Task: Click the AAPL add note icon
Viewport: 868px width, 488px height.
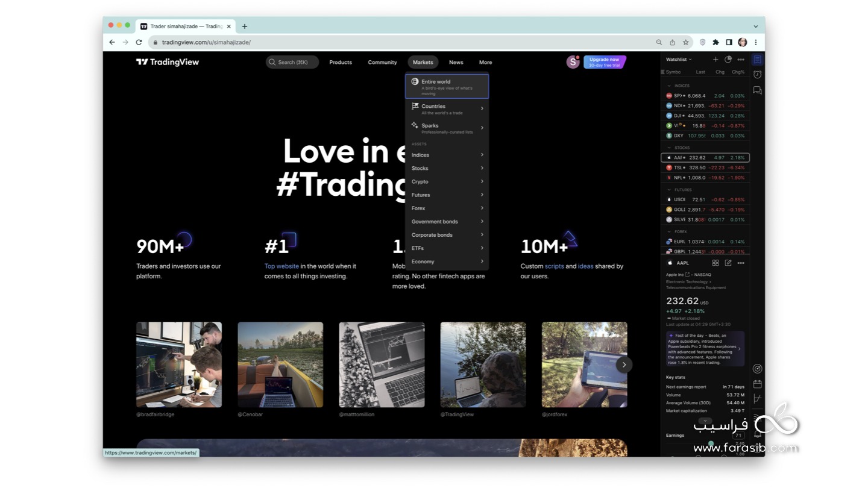Action: [728, 263]
